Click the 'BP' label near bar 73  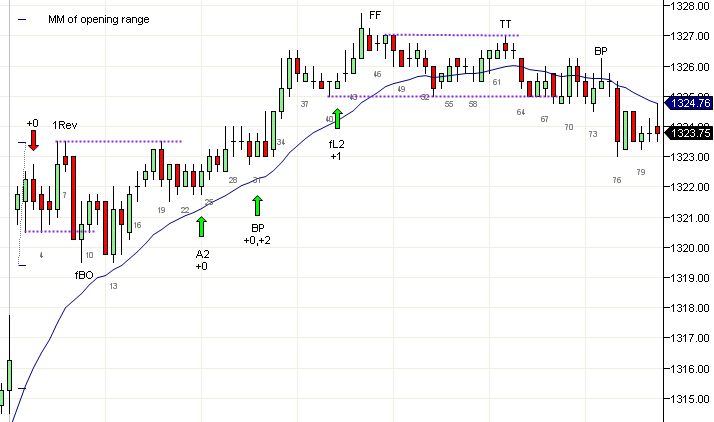click(x=601, y=51)
